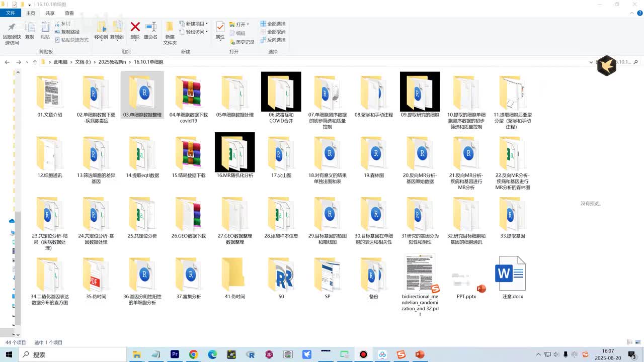This screenshot has height=362, width=644.
Task: Select the 19.森林图 folder
Action: [x=374, y=157]
